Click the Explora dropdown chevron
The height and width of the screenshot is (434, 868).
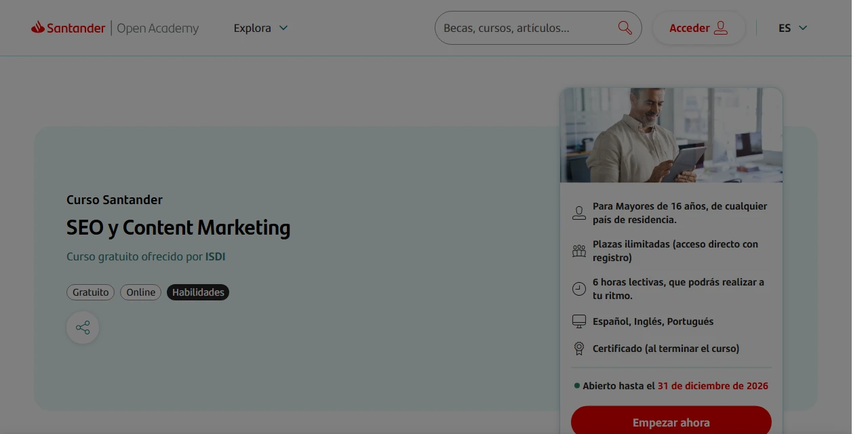(x=283, y=28)
